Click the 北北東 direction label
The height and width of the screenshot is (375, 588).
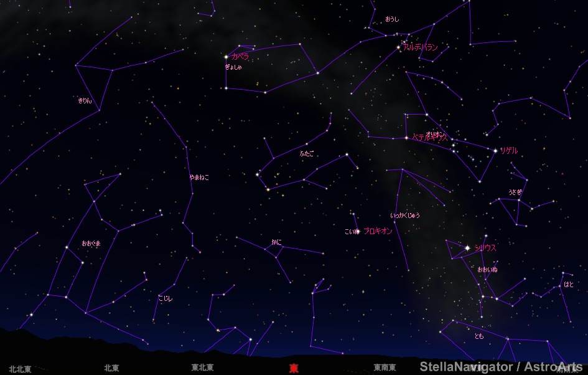tap(20, 369)
